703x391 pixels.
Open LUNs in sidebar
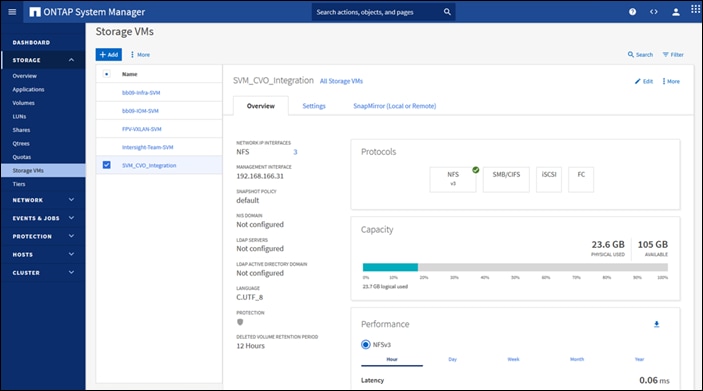click(x=19, y=117)
